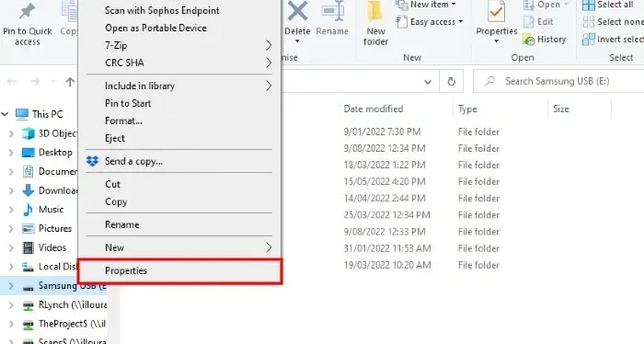
Task: Choose Rename in context menu
Action: click(x=179, y=224)
